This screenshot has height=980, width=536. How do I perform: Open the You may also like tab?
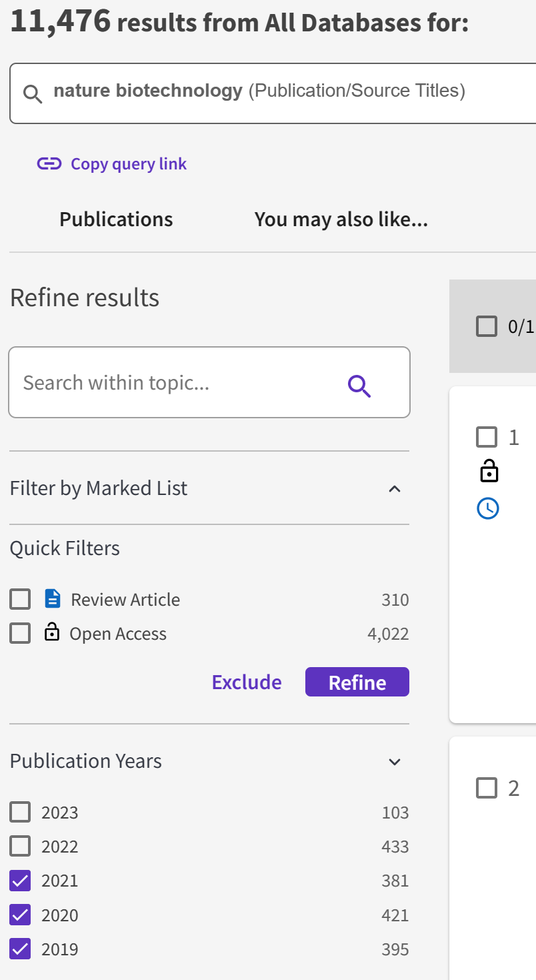341,219
